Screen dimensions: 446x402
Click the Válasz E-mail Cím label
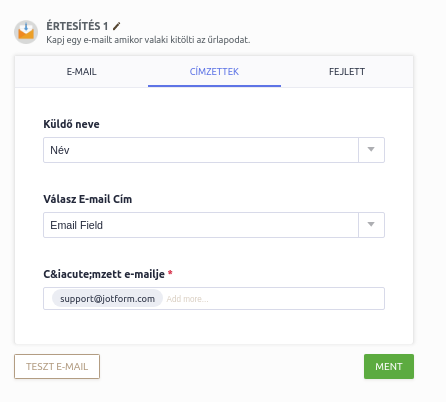point(88,199)
